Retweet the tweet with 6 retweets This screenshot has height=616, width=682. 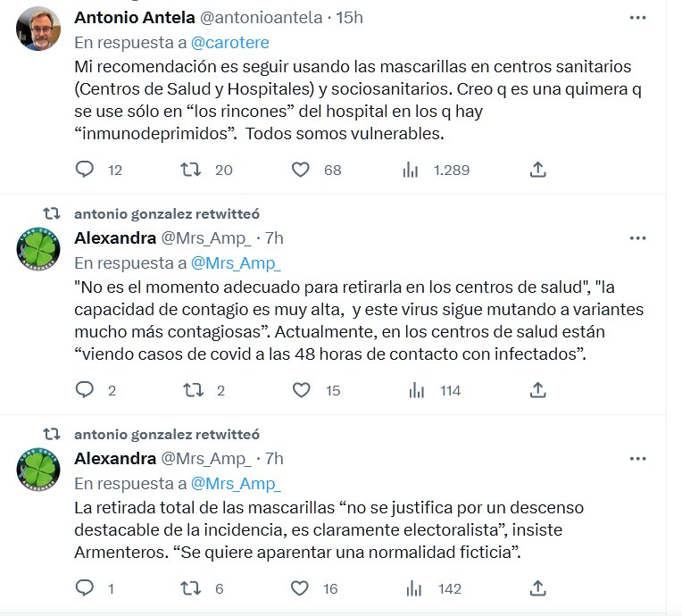190,588
